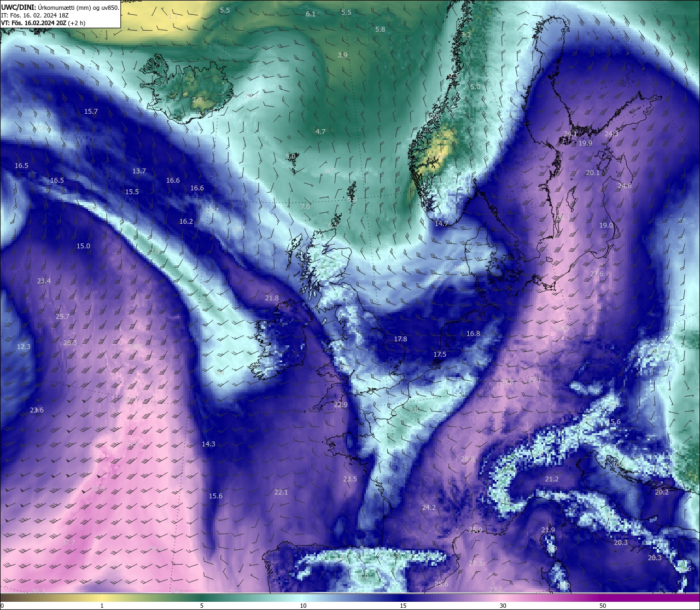Select the map value "4.7"
The width and height of the screenshot is (700, 610).
tap(320, 132)
